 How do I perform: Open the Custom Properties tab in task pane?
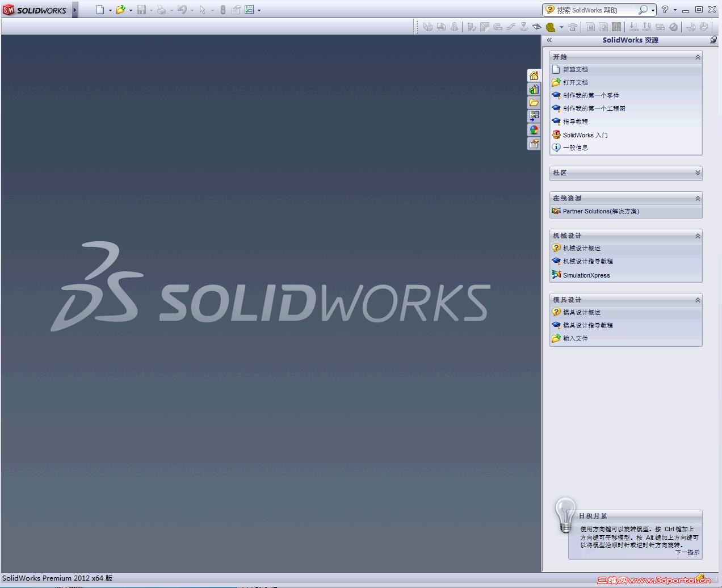[x=534, y=144]
